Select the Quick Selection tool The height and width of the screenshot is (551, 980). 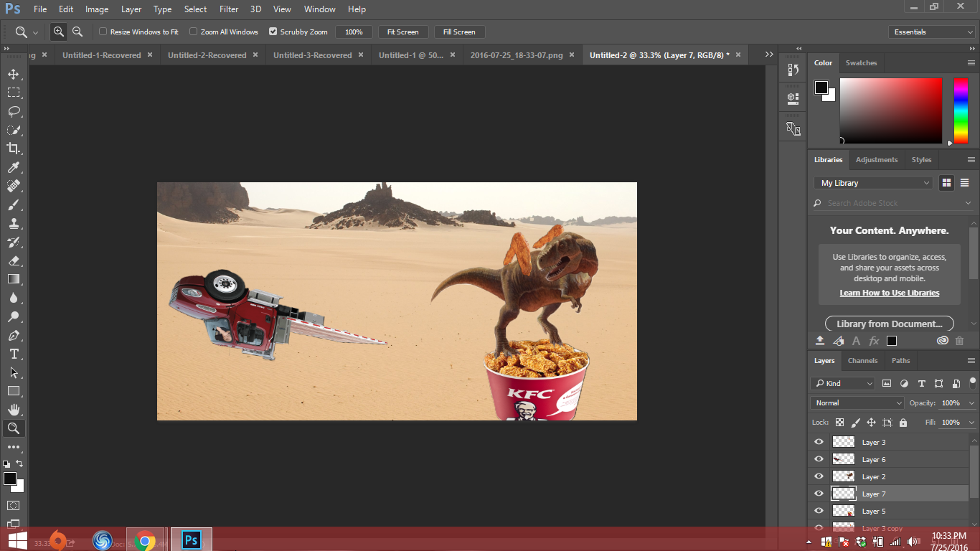[14, 130]
